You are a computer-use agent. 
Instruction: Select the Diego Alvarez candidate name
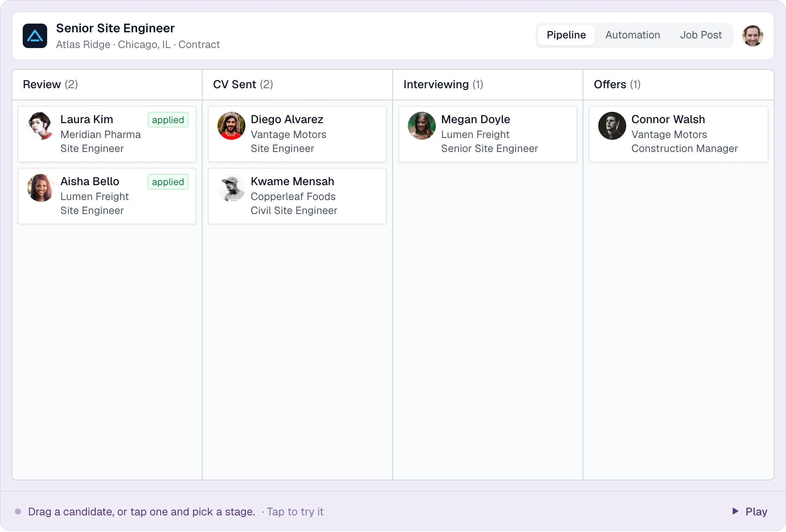pyautogui.click(x=287, y=119)
